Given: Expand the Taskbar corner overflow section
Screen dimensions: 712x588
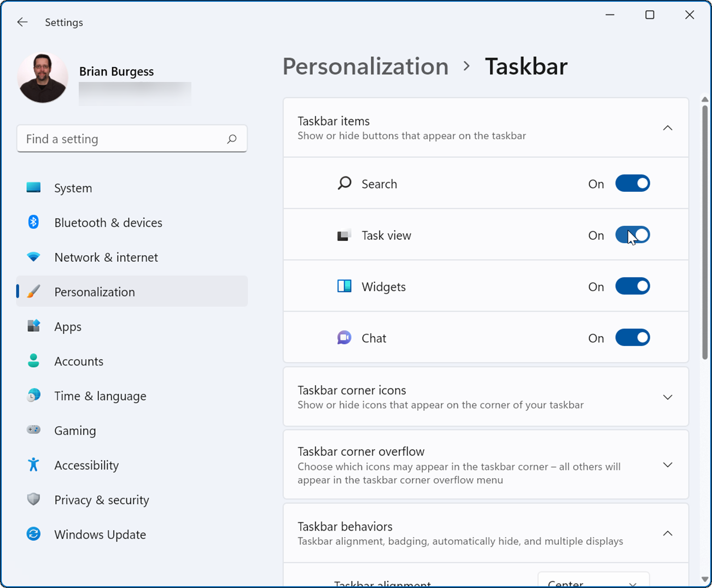Looking at the screenshot, I should pyautogui.click(x=668, y=465).
